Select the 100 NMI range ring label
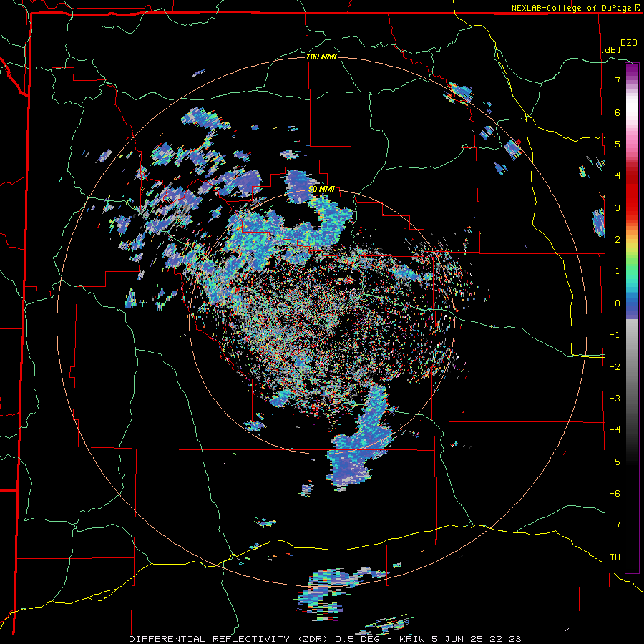The height and width of the screenshot is (644, 644). coord(321,57)
